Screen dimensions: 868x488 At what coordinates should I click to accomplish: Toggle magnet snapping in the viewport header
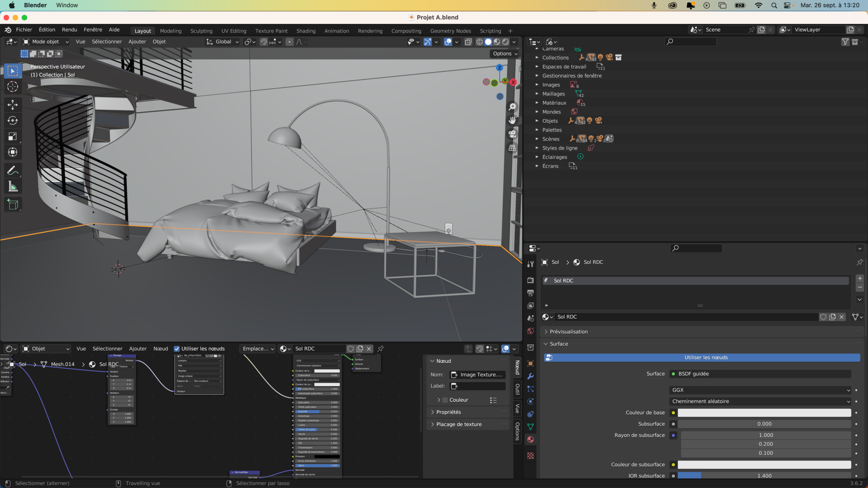tap(263, 42)
